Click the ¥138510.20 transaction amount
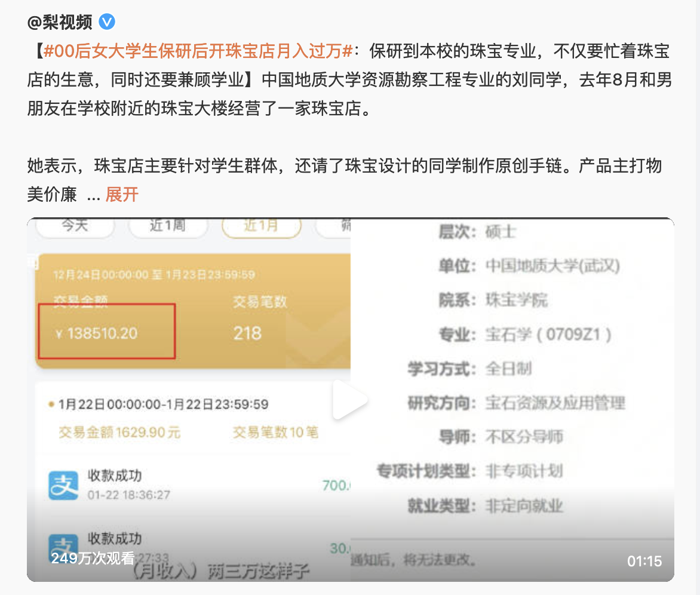Viewport: 700px width, 595px height. pos(97,333)
